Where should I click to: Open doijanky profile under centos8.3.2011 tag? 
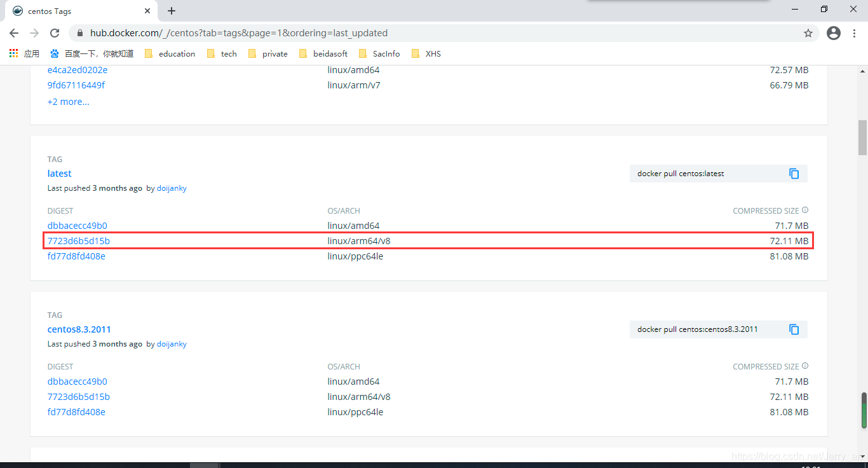(172, 344)
